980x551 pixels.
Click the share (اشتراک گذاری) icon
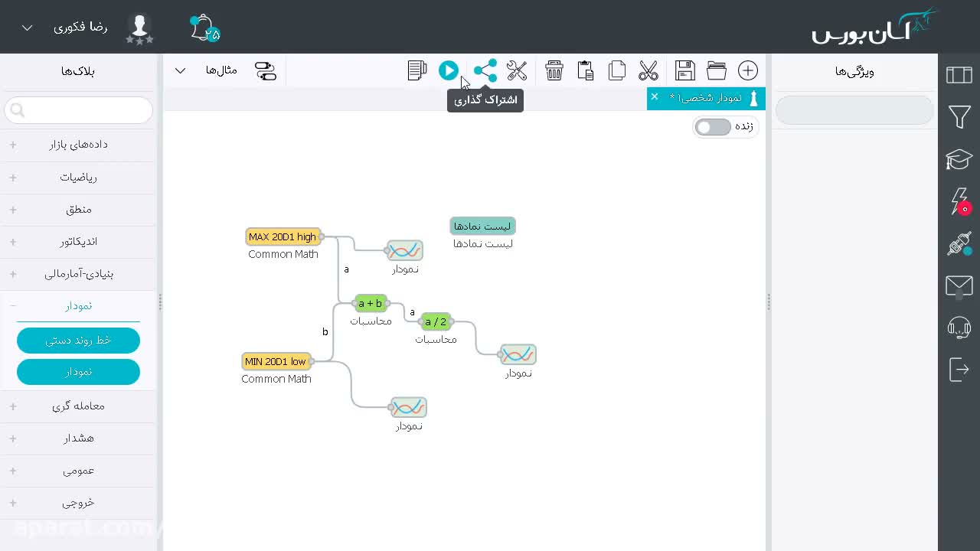point(485,70)
